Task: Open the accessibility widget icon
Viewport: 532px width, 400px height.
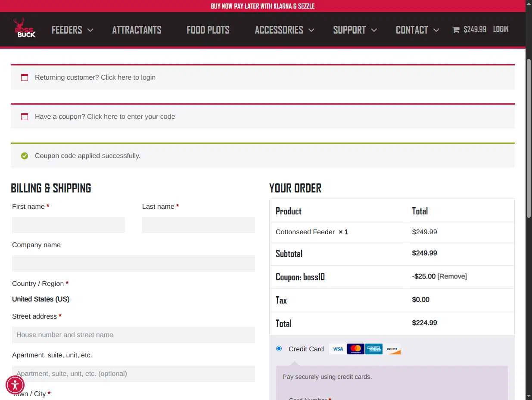Action: (15, 385)
